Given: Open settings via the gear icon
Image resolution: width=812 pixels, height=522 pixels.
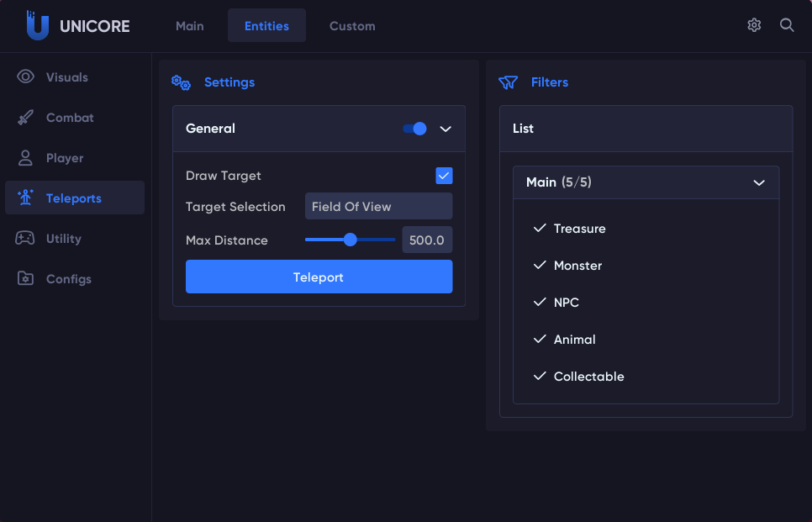Looking at the screenshot, I should [754, 25].
